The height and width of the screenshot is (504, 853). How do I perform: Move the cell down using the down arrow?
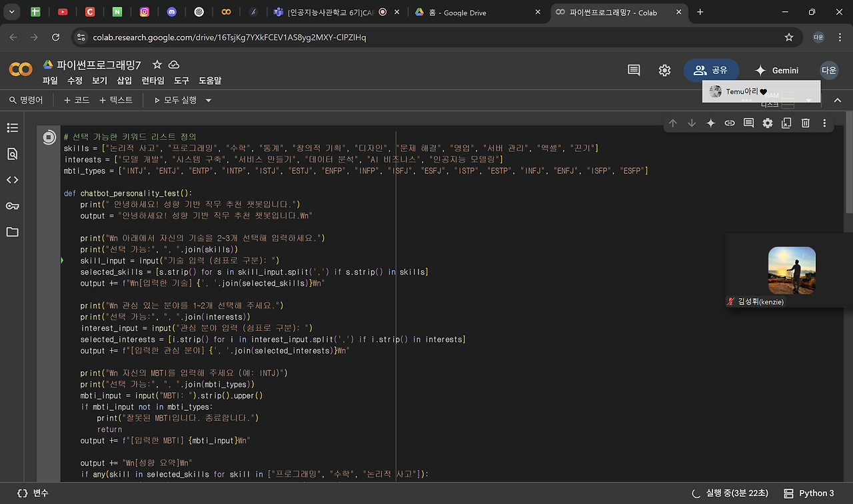coord(692,123)
